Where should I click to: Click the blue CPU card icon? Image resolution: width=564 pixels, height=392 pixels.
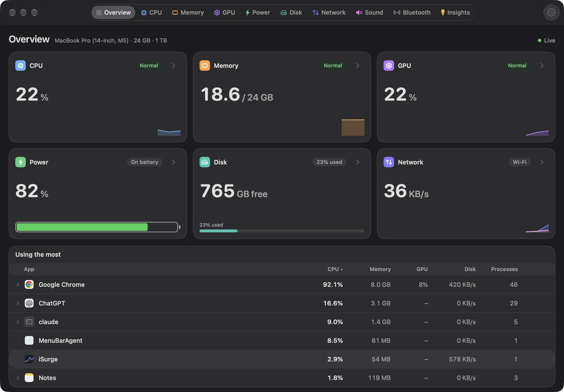[x=20, y=65]
